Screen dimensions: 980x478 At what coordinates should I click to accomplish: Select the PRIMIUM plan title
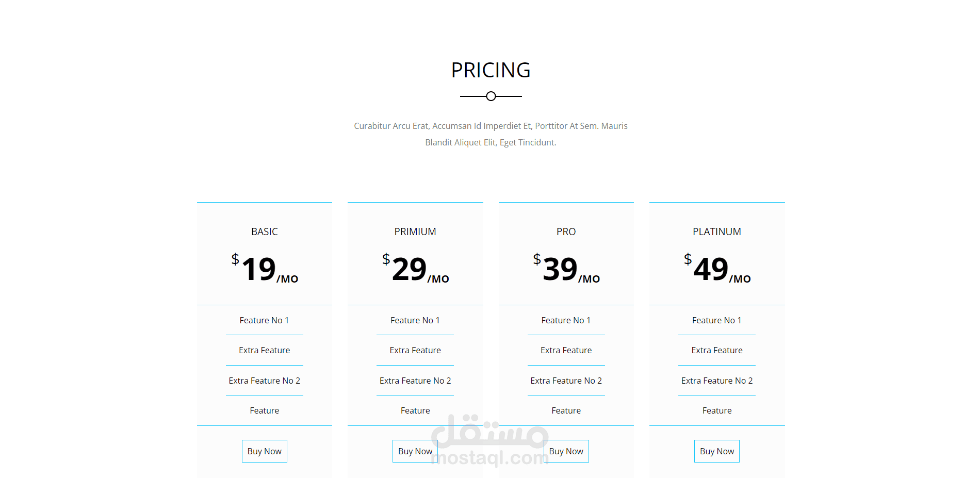pyautogui.click(x=415, y=232)
